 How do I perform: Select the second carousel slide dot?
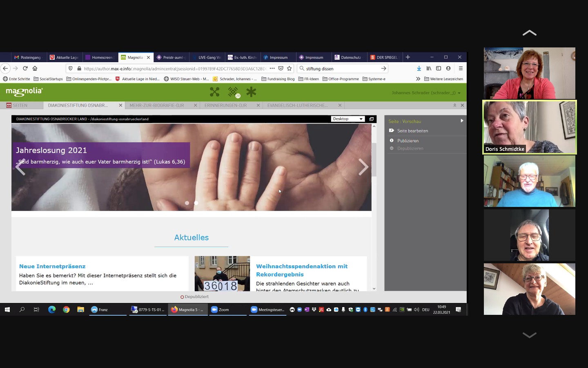pyautogui.click(x=196, y=203)
